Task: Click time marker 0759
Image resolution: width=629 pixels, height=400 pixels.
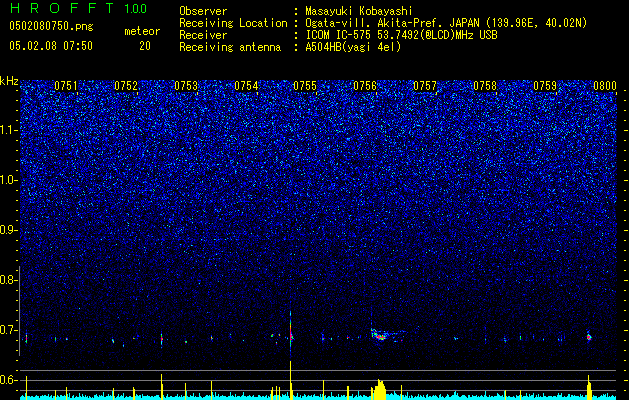Action: pos(545,86)
